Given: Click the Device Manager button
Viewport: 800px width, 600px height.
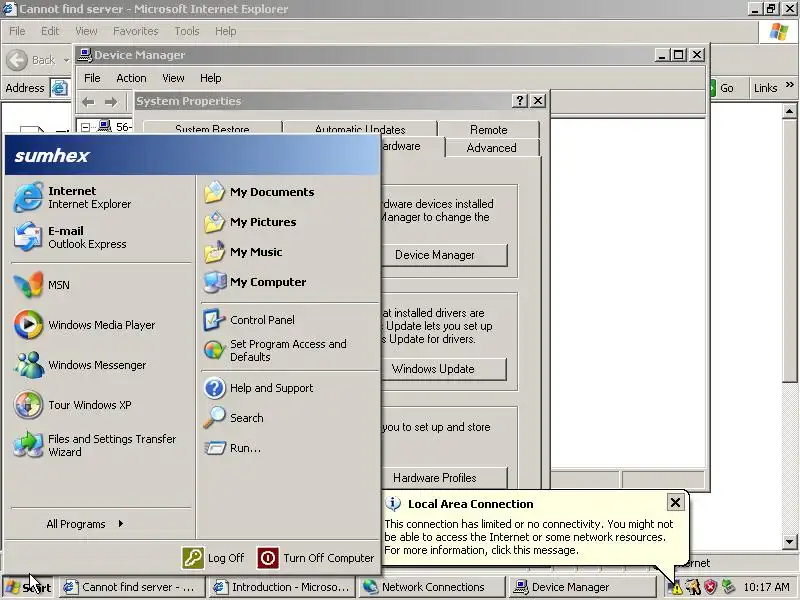Looking at the screenshot, I should 444,255.
